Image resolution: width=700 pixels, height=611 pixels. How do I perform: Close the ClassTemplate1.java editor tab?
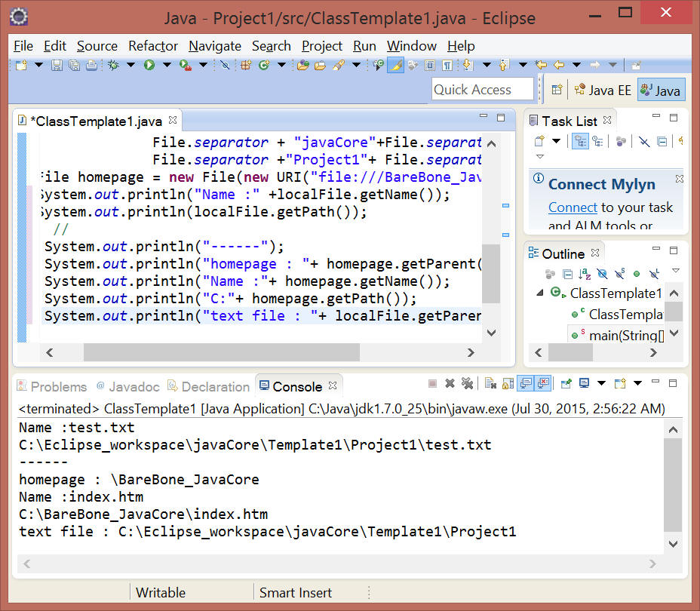(x=173, y=120)
